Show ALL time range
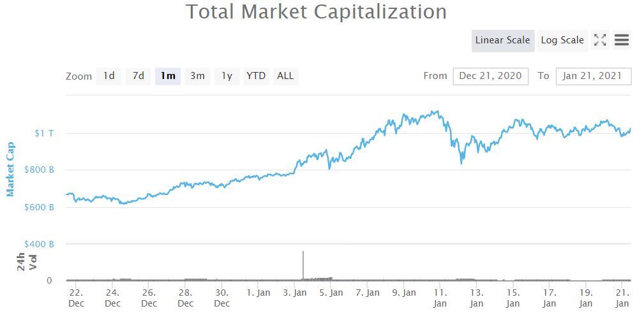Viewport: 644px width, 318px height. [x=285, y=76]
